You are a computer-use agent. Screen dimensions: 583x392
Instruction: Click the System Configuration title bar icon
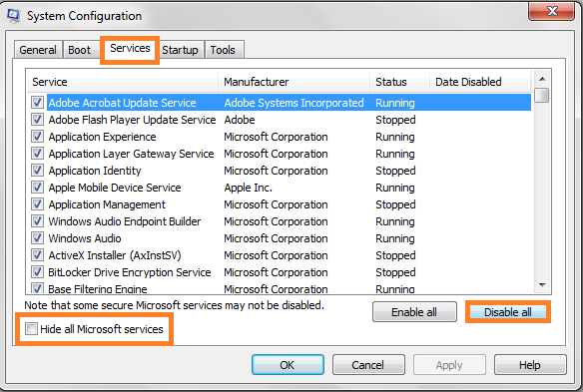[13, 16]
